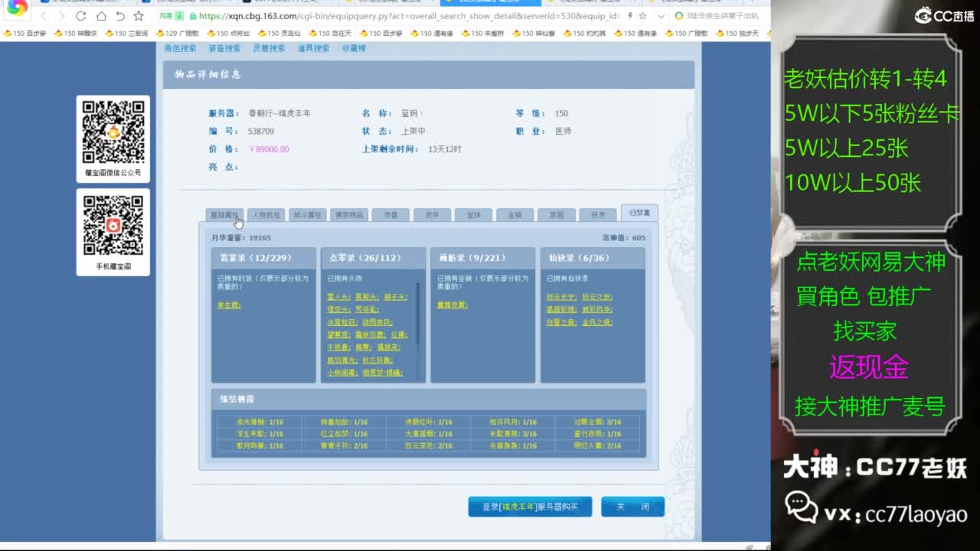Switch to the 携带物品 tab

349,215
